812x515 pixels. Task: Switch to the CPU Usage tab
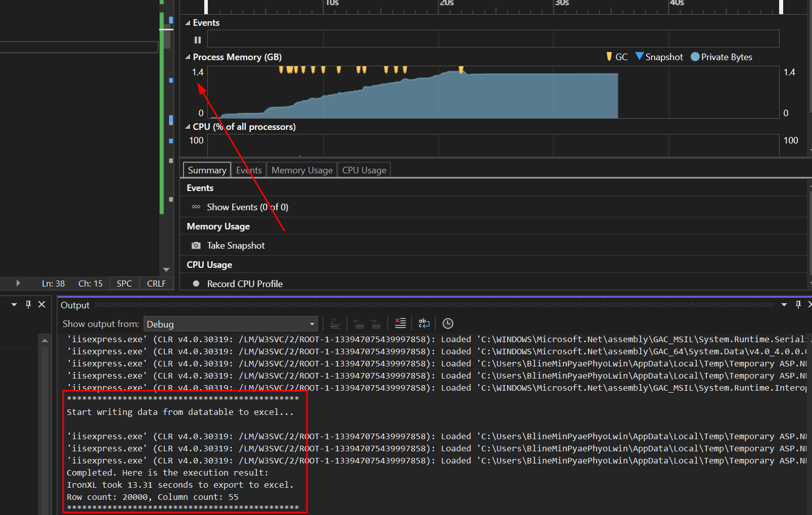(364, 170)
